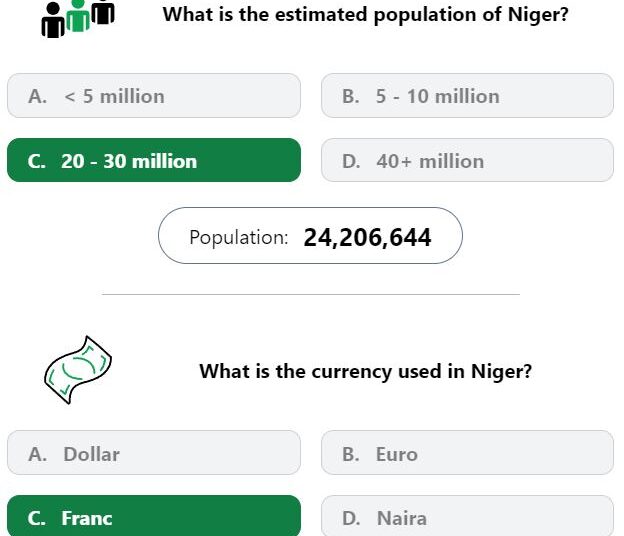Click the Population 24,206,644 result box
The width and height of the screenshot is (624, 536).
tap(310, 236)
